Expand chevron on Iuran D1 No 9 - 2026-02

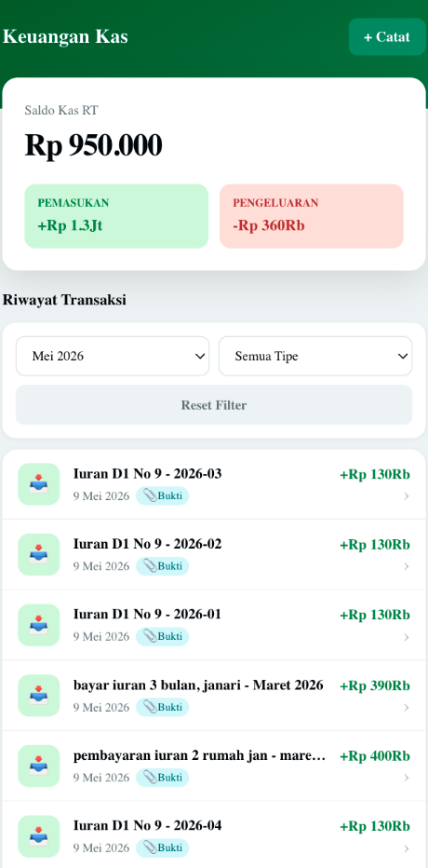point(407,567)
